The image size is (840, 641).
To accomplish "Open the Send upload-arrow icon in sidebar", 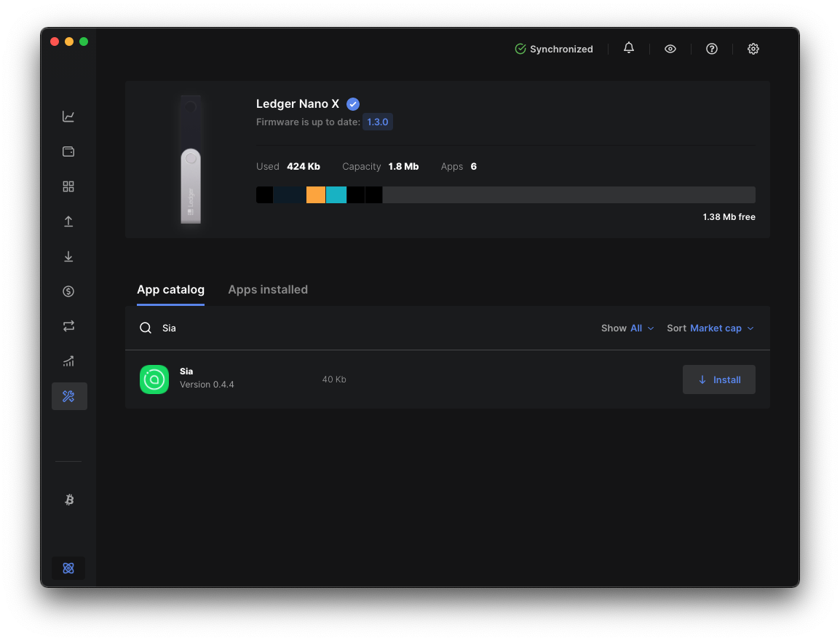I will [68, 221].
